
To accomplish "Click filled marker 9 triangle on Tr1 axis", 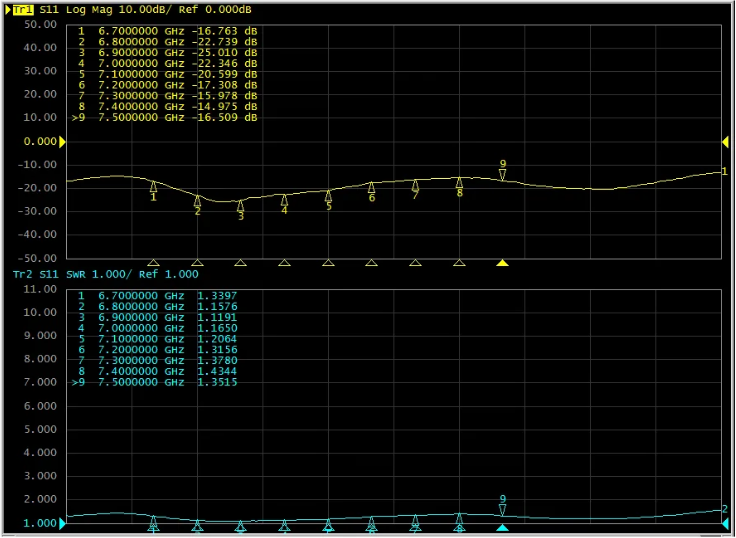I will pos(503,263).
